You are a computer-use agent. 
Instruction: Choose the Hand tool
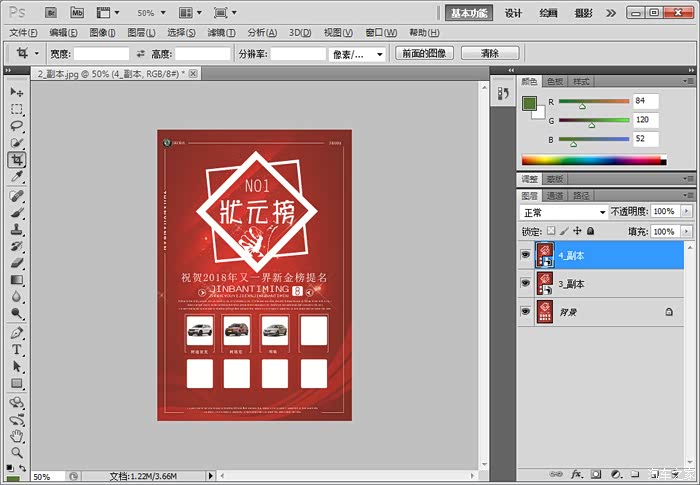(17, 436)
